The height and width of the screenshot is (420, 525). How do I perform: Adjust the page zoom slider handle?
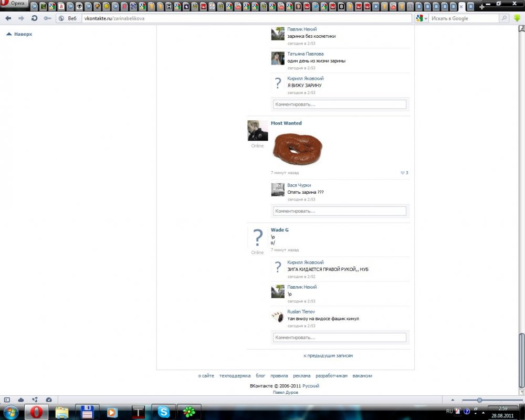(x=479, y=400)
